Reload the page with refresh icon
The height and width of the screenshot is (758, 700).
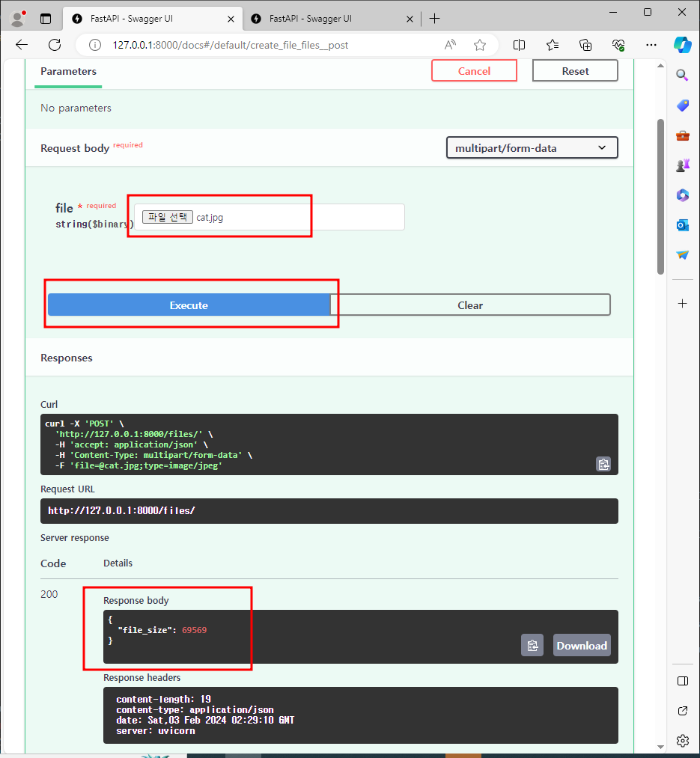[x=55, y=45]
